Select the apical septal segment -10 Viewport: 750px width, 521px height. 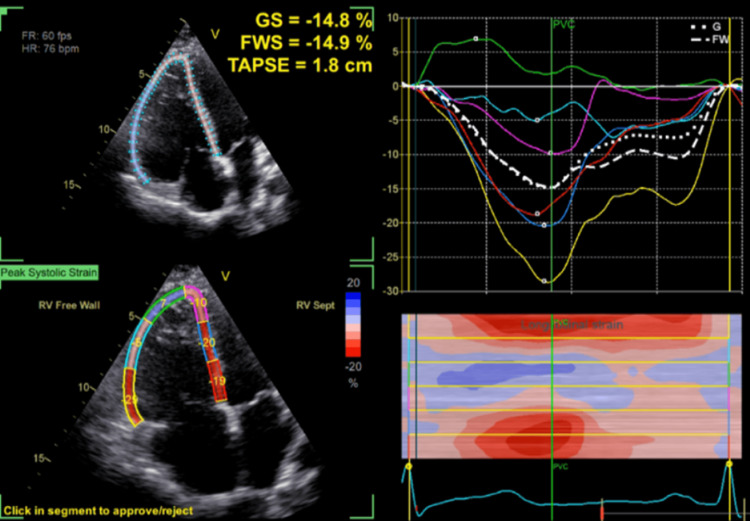point(196,303)
